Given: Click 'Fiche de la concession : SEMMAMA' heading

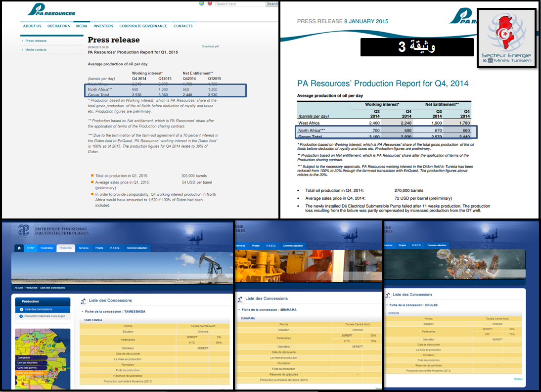Looking at the screenshot, I should [x=269, y=310].
